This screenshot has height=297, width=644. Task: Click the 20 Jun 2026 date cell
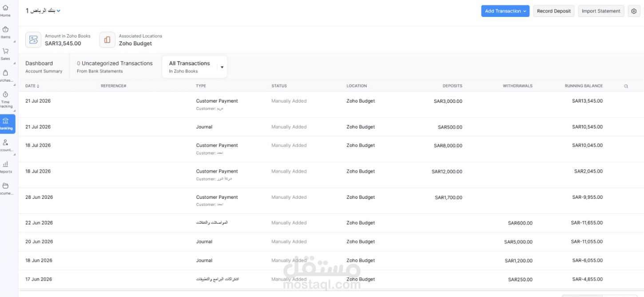tap(39, 242)
